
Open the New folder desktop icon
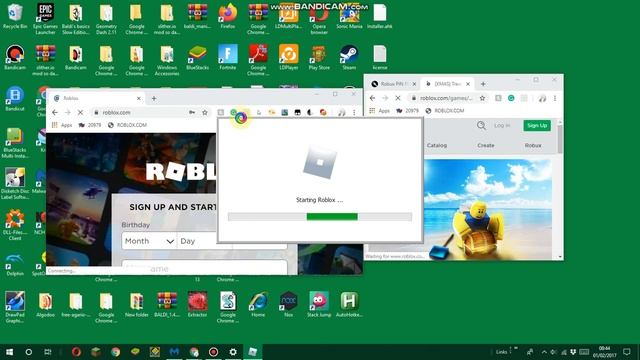click(x=136, y=304)
